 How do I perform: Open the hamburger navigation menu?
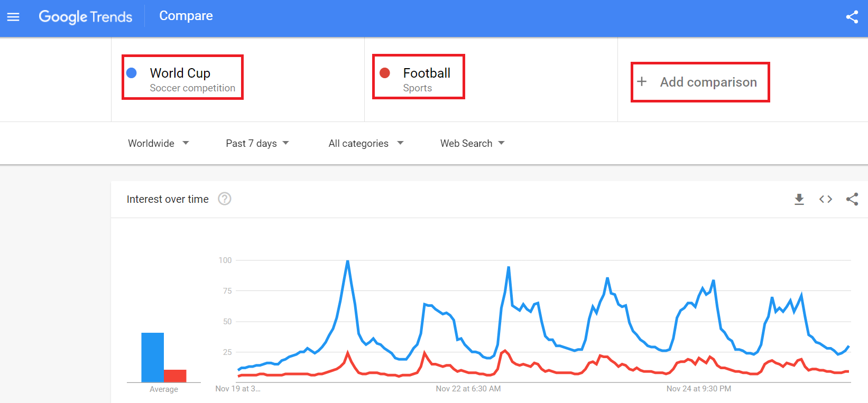13,17
